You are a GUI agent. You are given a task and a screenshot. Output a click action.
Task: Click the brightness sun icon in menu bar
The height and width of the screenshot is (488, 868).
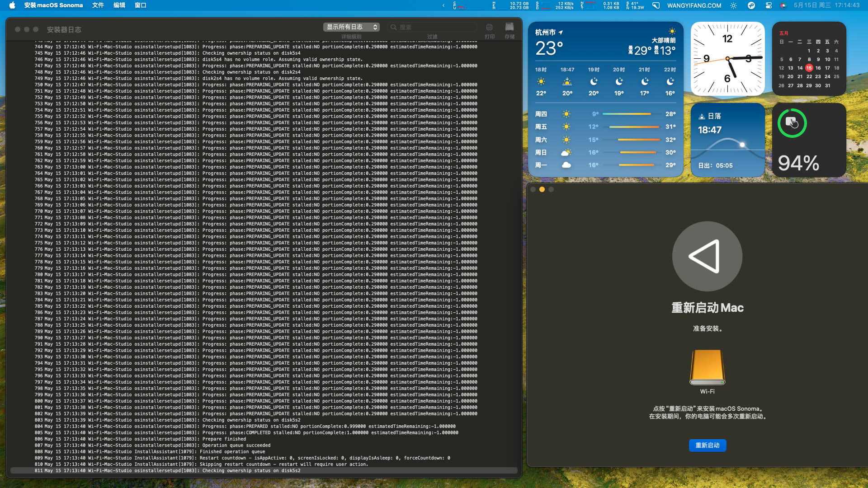click(x=733, y=5)
